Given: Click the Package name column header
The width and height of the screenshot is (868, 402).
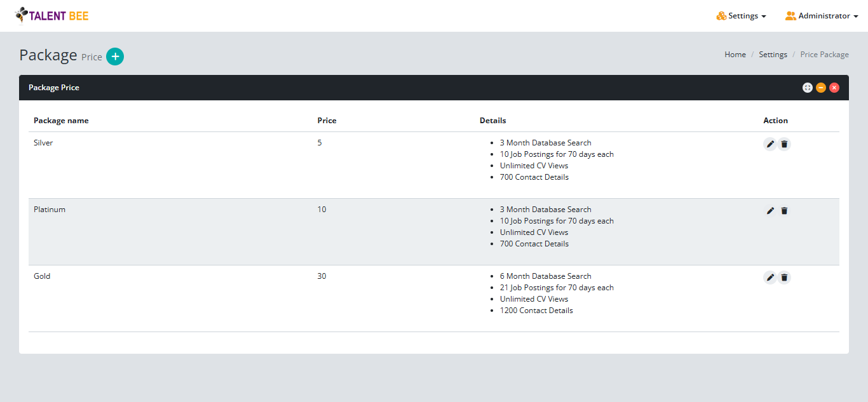Looking at the screenshot, I should pos(61,121).
